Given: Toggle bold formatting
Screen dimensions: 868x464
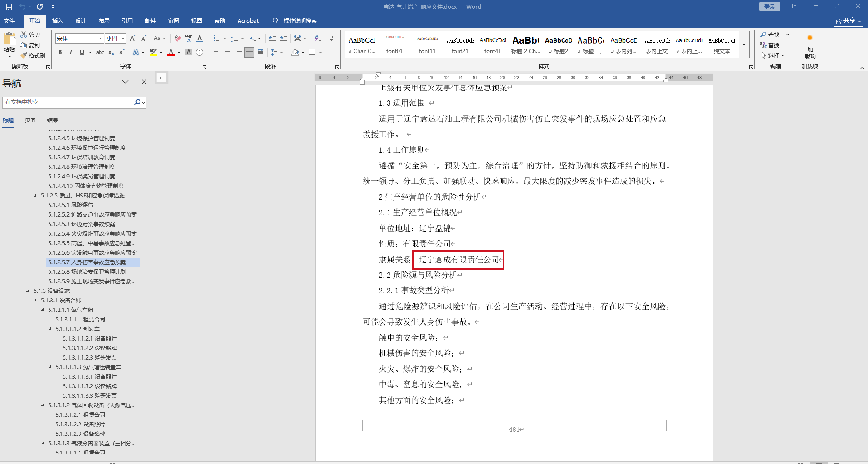Looking at the screenshot, I should pyautogui.click(x=60, y=52).
